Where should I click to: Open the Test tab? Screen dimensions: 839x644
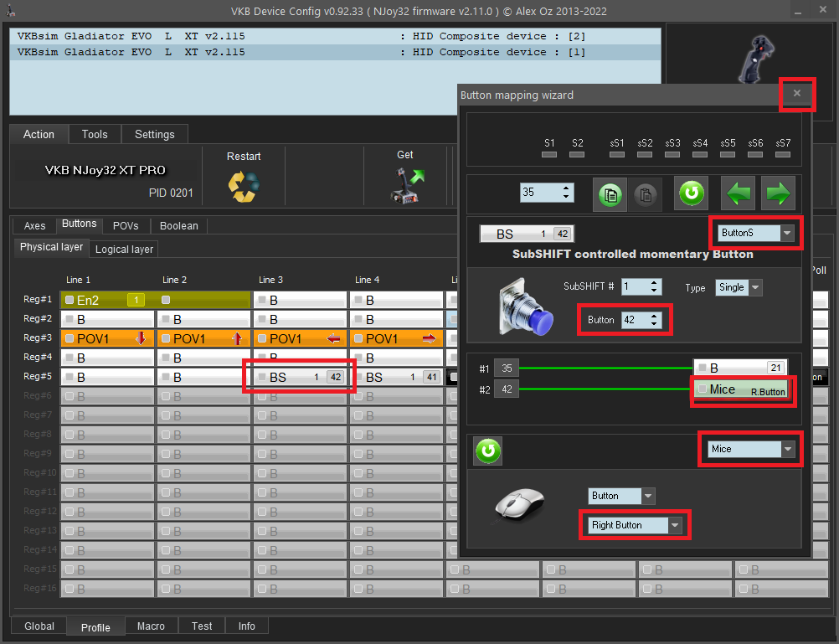click(202, 626)
